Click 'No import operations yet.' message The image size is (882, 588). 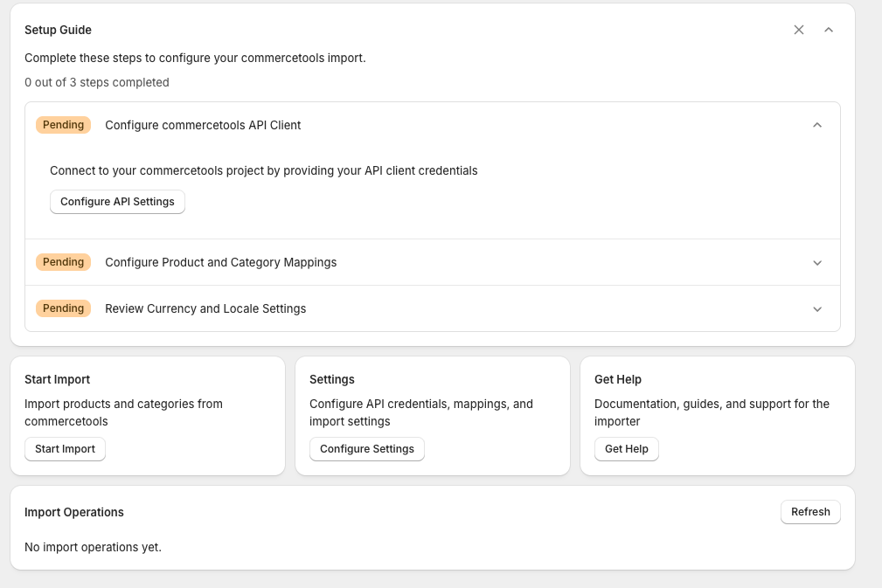tap(93, 547)
